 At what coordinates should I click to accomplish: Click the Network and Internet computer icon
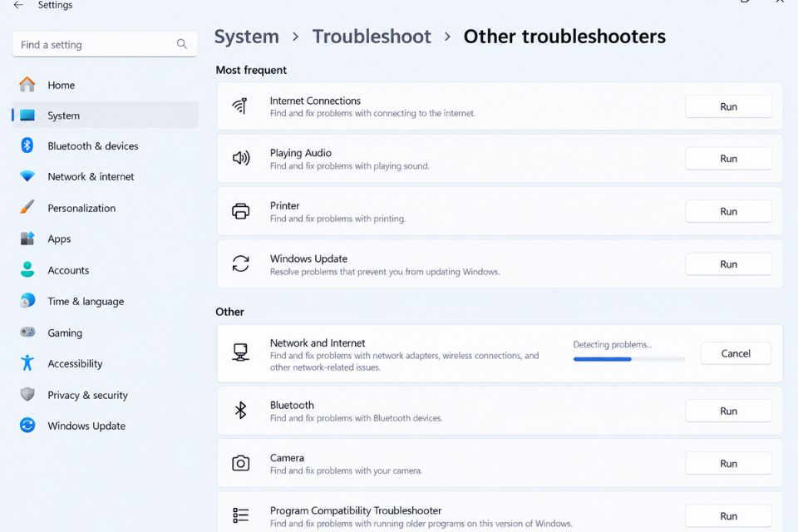point(241,352)
